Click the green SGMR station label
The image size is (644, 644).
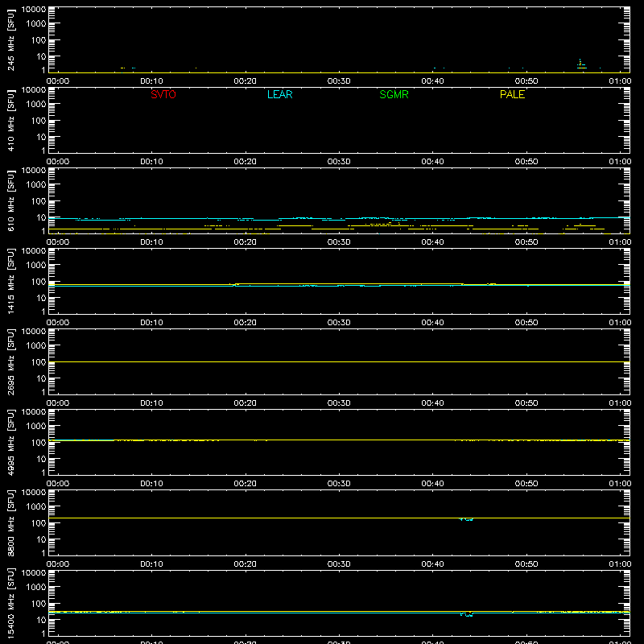tap(394, 94)
